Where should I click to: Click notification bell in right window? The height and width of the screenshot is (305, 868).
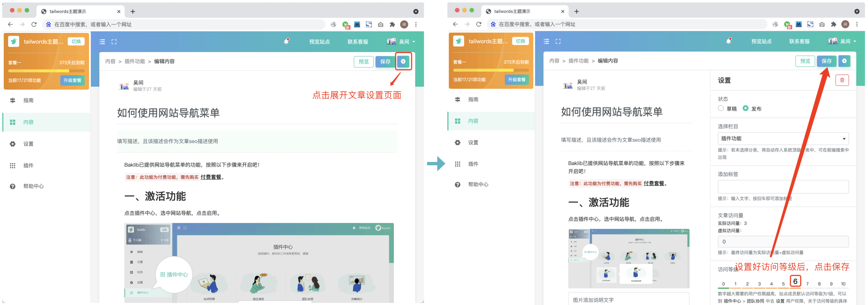728,41
